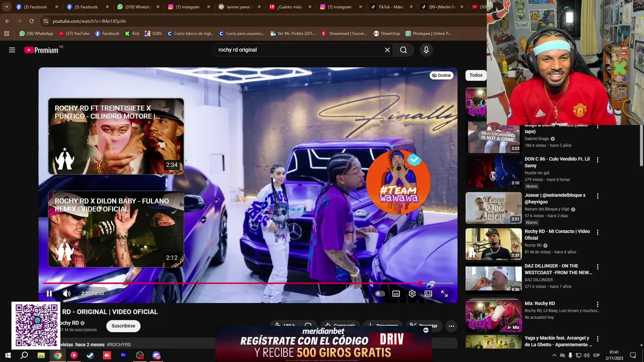Hide end-screen cards with the Ocultar button

pyautogui.click(x=441, y=75)
